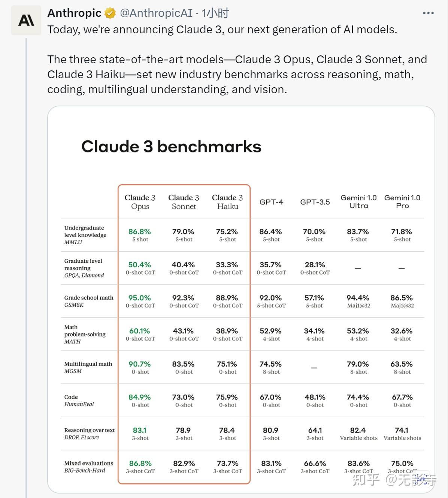Open the three-dot more options menu
448x498 pixels.
click(428, 13)
